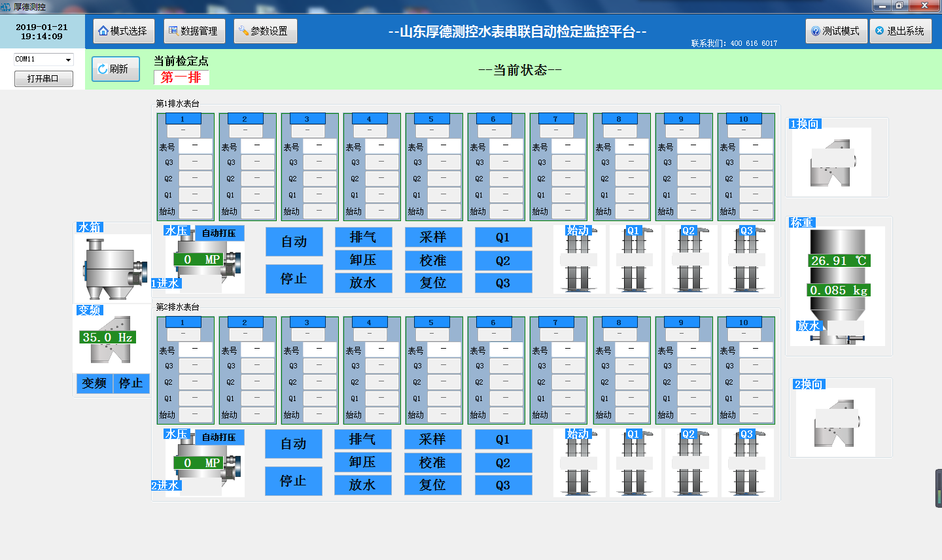Toggle row 2 自动打压 auto pressure button

click(219, 437)
